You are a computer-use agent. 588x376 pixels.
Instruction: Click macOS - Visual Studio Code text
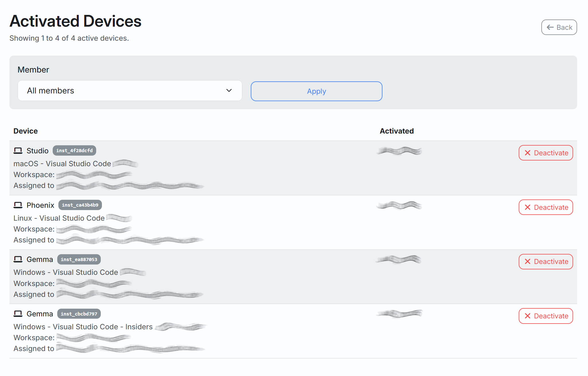pyautogui.click(x=62, y=164)
